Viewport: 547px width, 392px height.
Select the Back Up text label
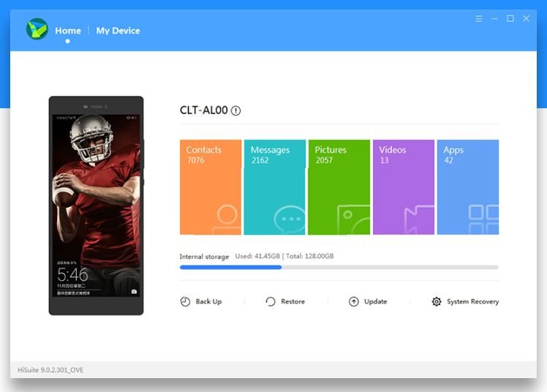coord(208,301)
